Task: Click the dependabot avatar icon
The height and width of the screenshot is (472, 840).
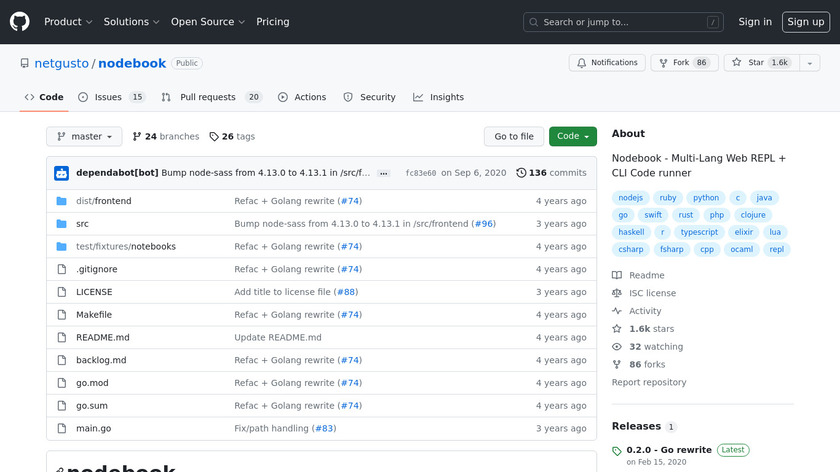Action: [61, 173]
